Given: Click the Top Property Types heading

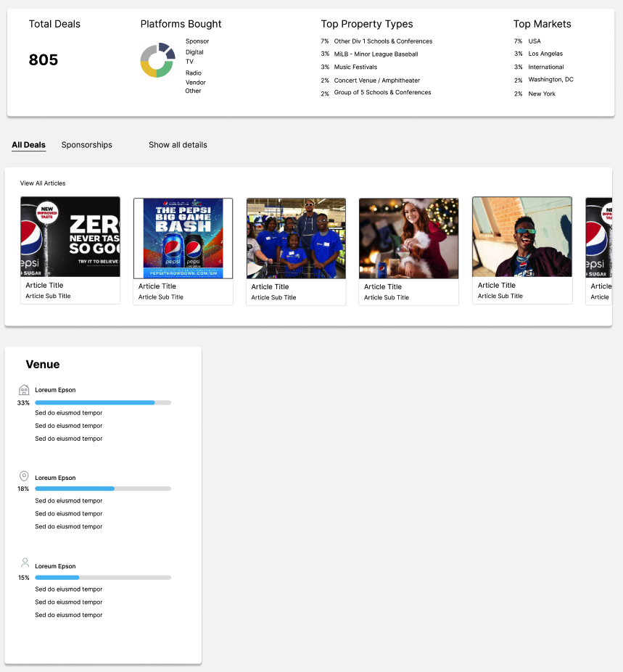Looking at the screenshot, I should [x=367, y=24].
